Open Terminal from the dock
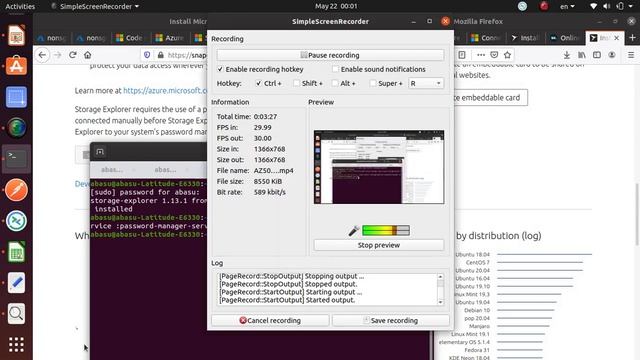Viewport: 640px width, 360px height. point(16,159)
